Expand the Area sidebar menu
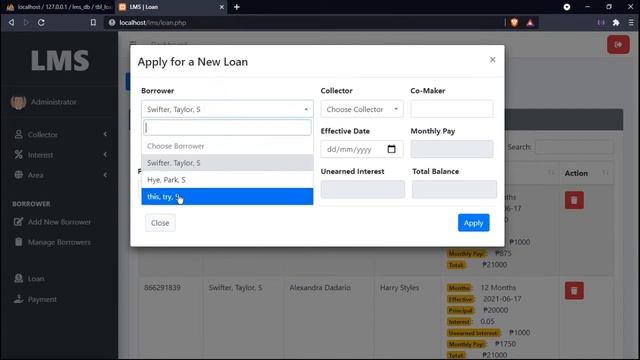This screenshot has width=640, height=360. pos(60,175)
